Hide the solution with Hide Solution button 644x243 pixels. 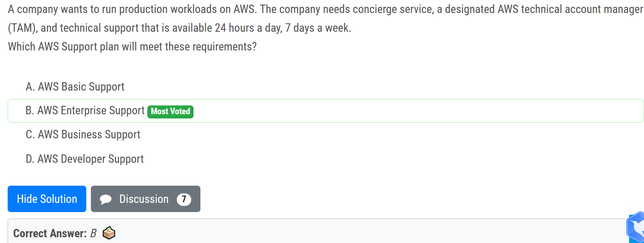tap(47, 199)
